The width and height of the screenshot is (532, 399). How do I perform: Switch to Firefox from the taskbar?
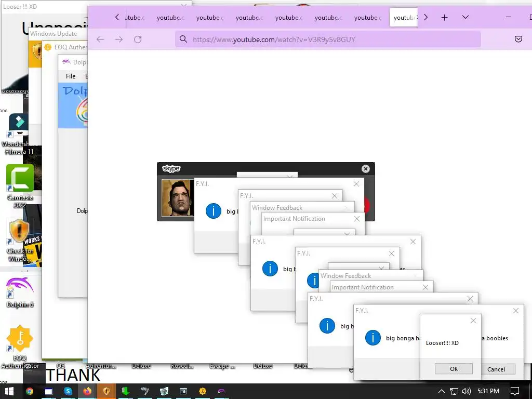click(87, 391)
